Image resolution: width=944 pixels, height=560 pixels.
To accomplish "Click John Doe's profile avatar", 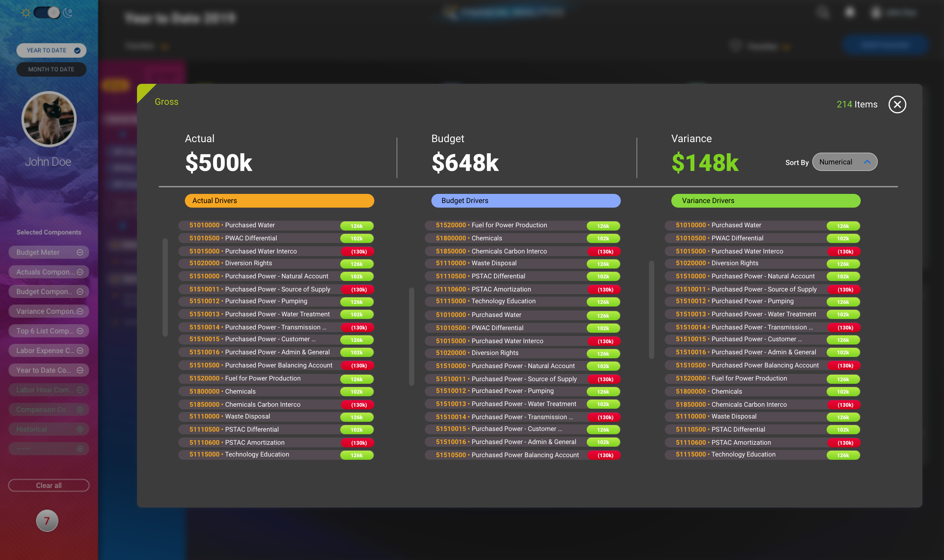I will click(x=49, y=119).
